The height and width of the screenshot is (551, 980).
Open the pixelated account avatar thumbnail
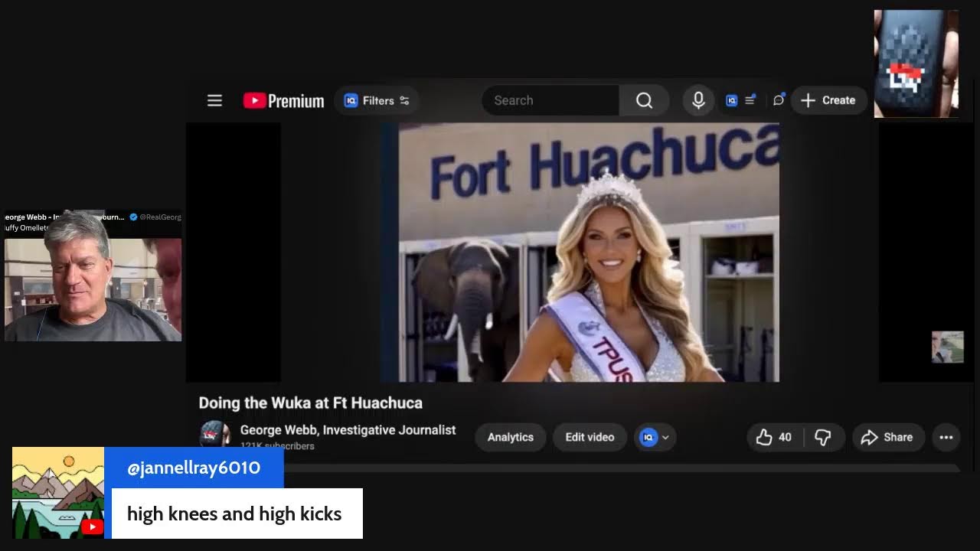(916, 64)
